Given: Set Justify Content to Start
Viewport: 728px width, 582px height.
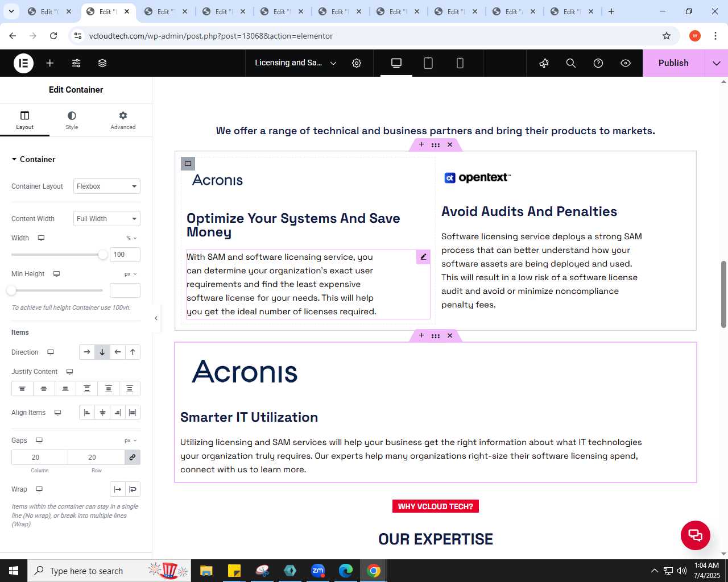Looking at the screenshot, I should point(22,389).
